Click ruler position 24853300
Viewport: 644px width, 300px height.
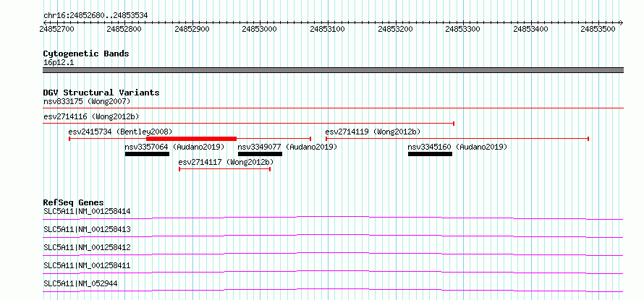click(463, 29)
